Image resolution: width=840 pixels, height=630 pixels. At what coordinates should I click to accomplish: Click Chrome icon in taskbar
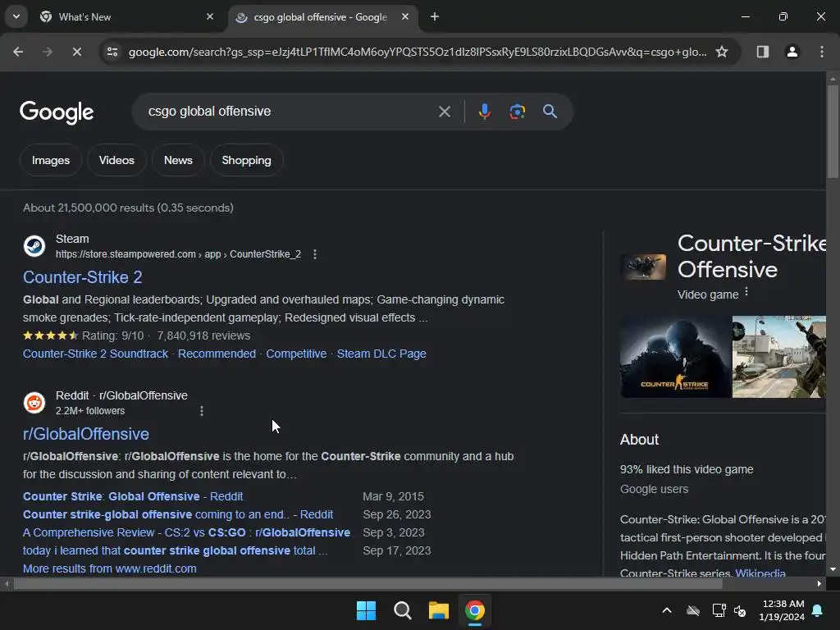[475, 610]
